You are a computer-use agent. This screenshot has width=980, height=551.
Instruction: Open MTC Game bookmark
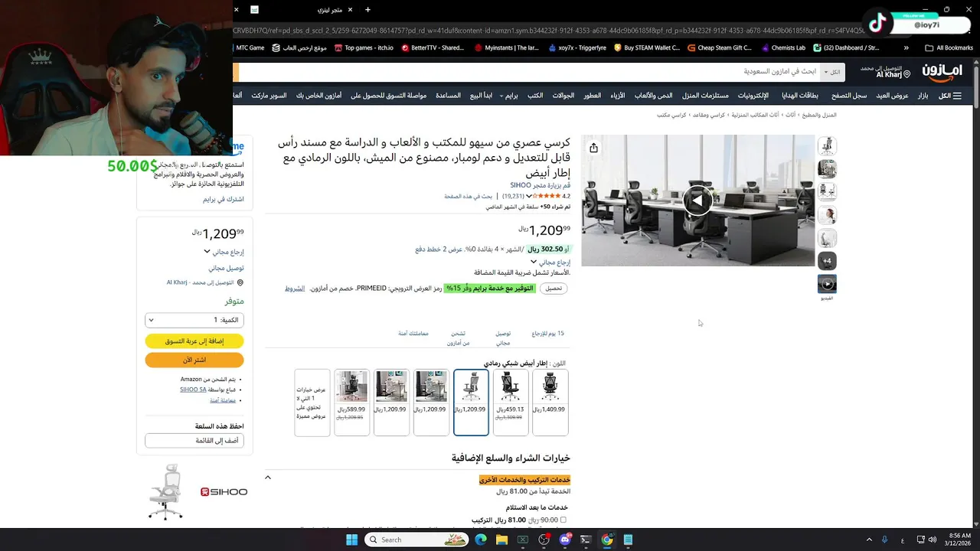pyautogui.click(x=250, y=47)
